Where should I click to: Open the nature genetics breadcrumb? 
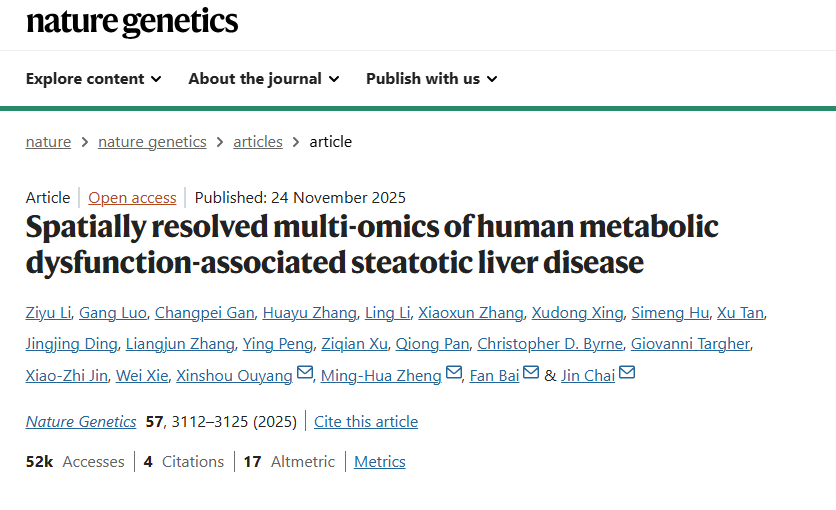pyautogui.click(x=152, y=142)
